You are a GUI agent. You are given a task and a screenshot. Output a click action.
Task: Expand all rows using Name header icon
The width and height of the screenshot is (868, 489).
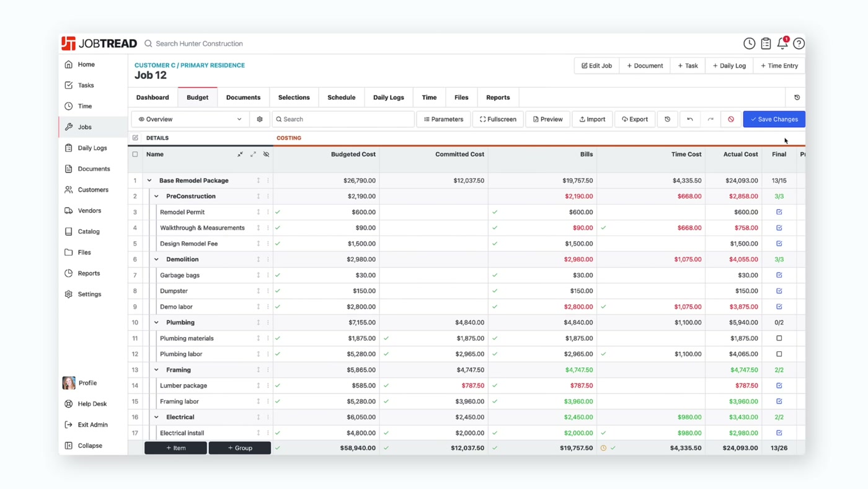pyautogui.click(x=253, y=155)
